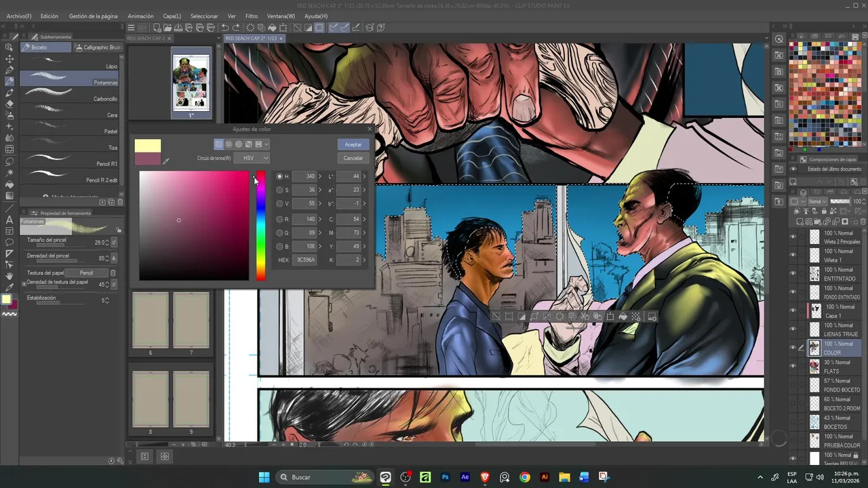Select the Balloon tool
This screenshot has height=488, width=868.
(x=9, y=242)
